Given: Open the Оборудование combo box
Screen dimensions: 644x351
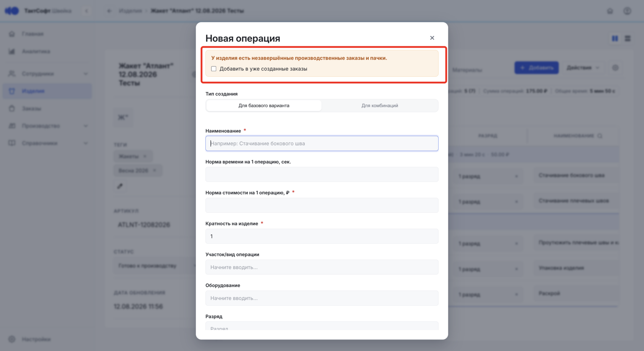Looking at the screenshot, I should (x=322, y=298).
